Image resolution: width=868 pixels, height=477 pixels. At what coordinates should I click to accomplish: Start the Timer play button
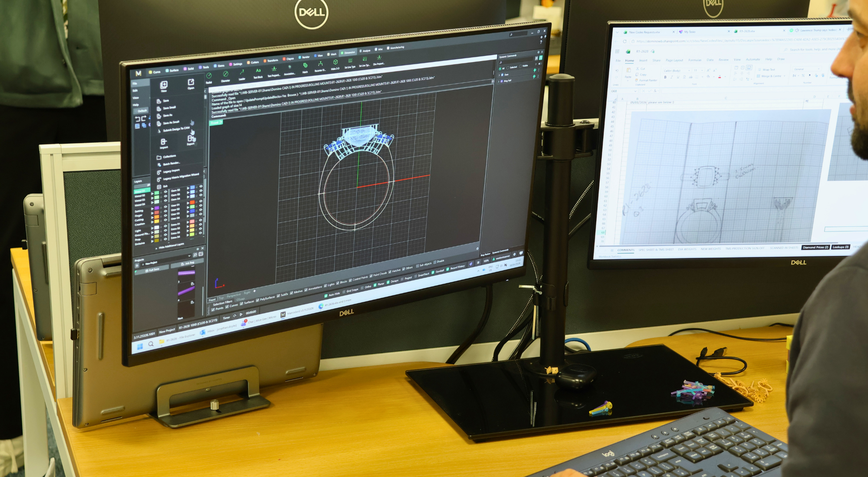tap(241, 314)
